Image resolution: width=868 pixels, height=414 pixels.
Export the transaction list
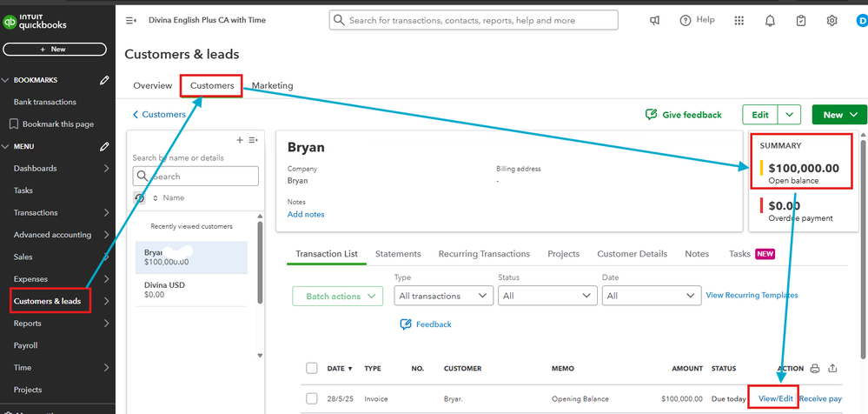point(834,368)
